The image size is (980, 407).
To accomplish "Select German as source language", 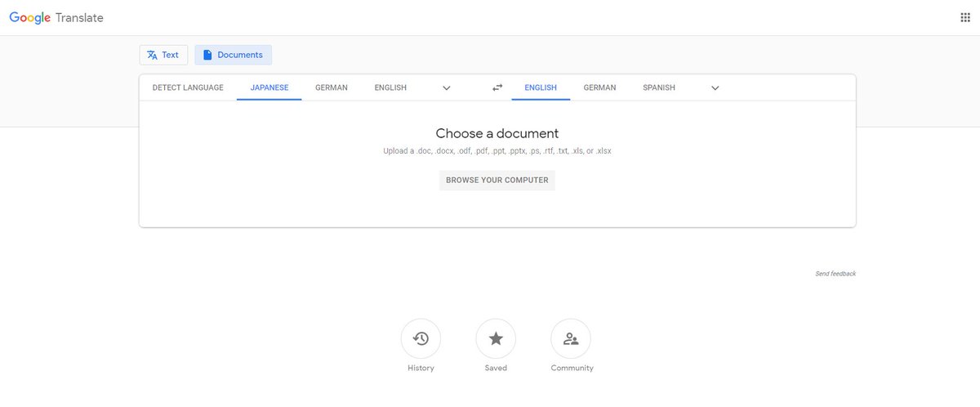I will tap(332, 87).
